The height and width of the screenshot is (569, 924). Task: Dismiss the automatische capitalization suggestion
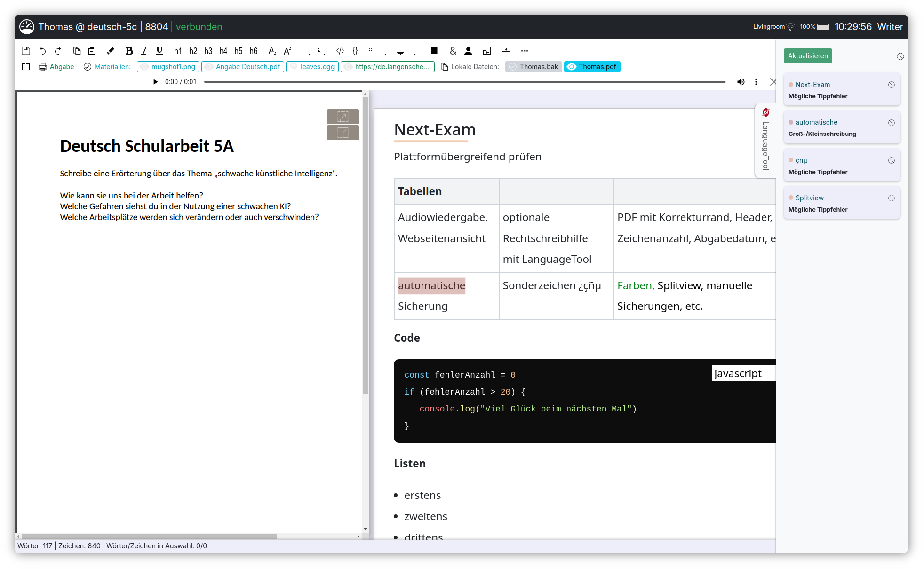tap(891, 123)
